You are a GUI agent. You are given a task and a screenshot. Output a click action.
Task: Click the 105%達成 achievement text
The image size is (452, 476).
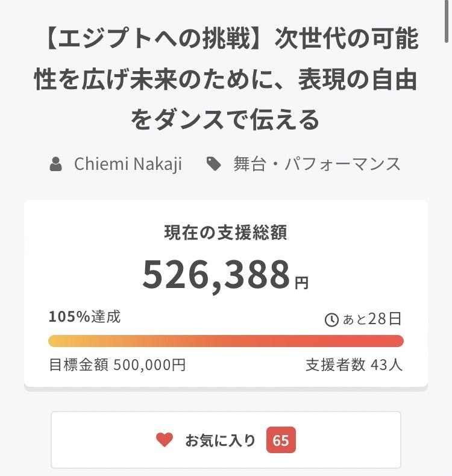[x=84, y=317]
